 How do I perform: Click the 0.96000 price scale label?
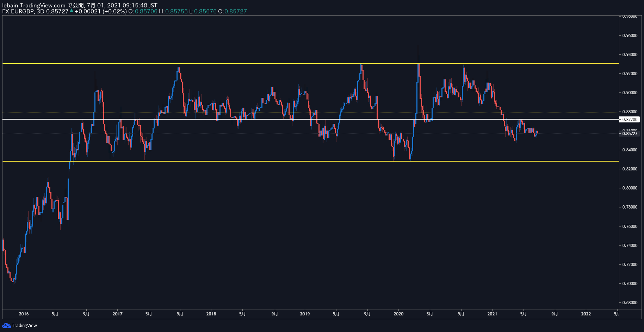click(x=630, y=36)
